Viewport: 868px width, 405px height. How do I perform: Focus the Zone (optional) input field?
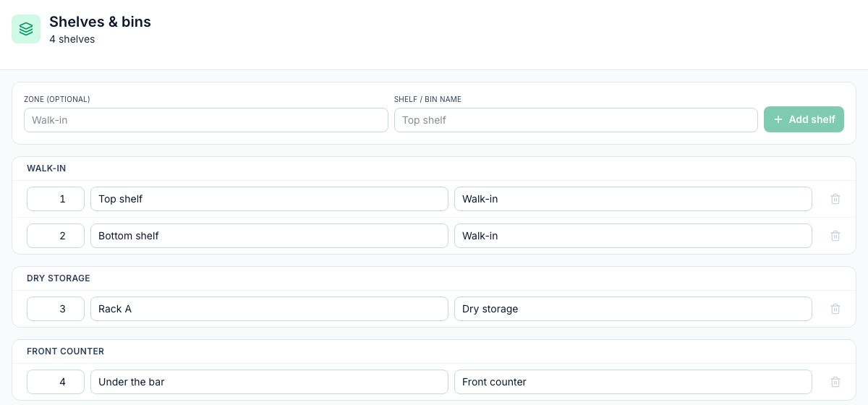pos(206,120)
